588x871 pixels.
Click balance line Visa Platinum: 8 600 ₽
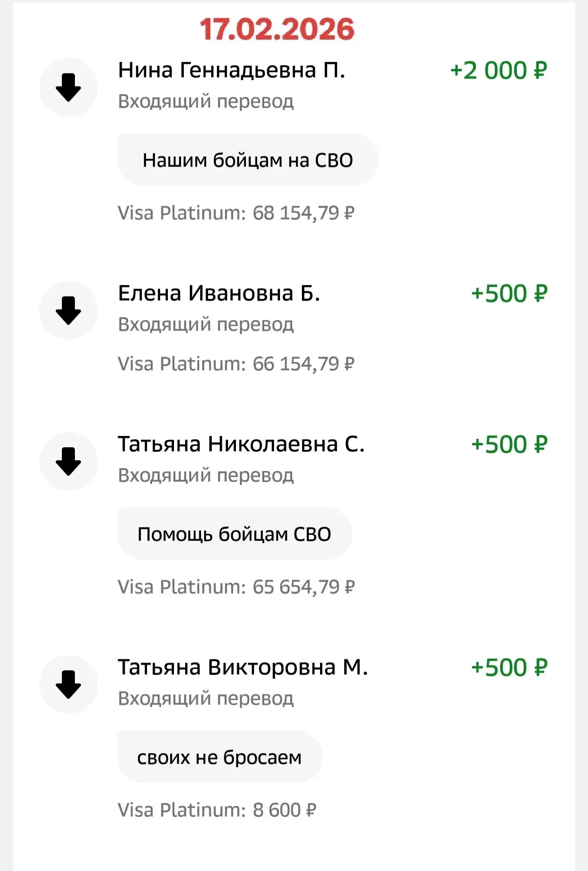click(x=217, y=811)
